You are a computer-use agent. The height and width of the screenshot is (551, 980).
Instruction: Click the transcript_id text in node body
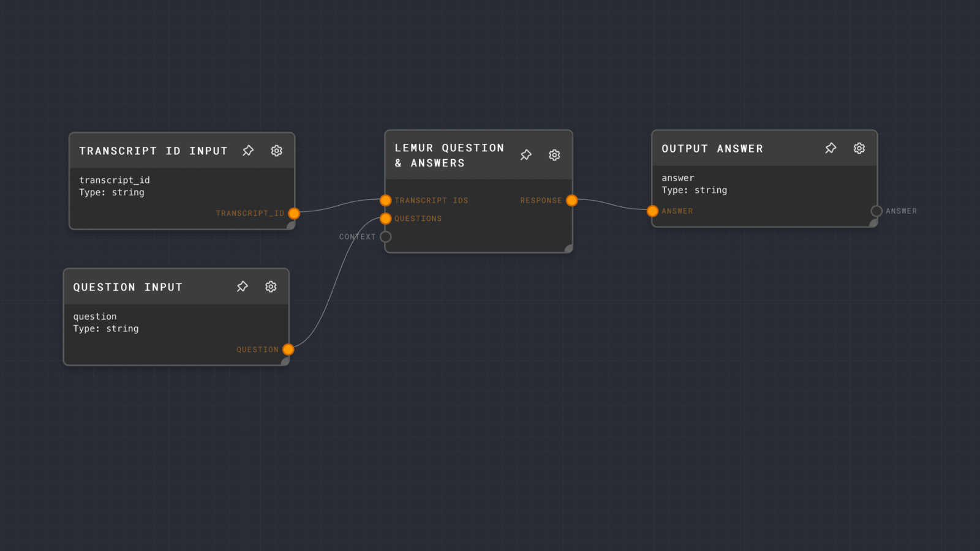tap(115, 180)
